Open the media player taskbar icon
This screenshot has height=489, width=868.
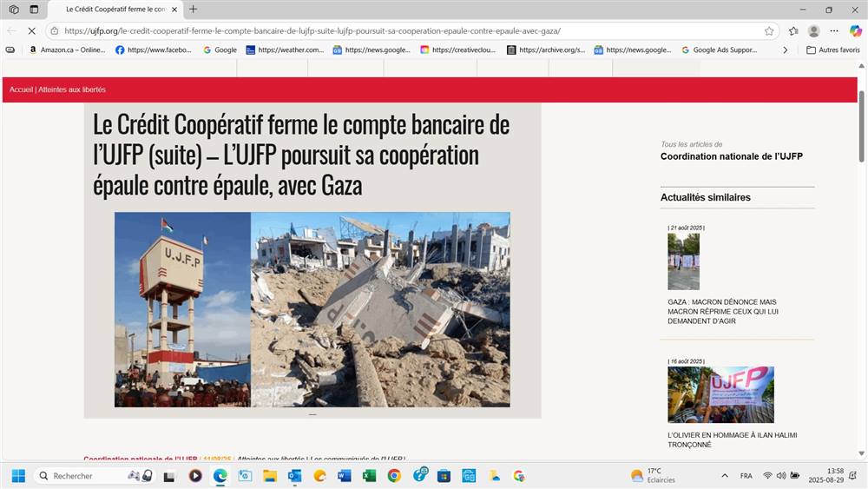pyautogui.click(x=194, y=476)
